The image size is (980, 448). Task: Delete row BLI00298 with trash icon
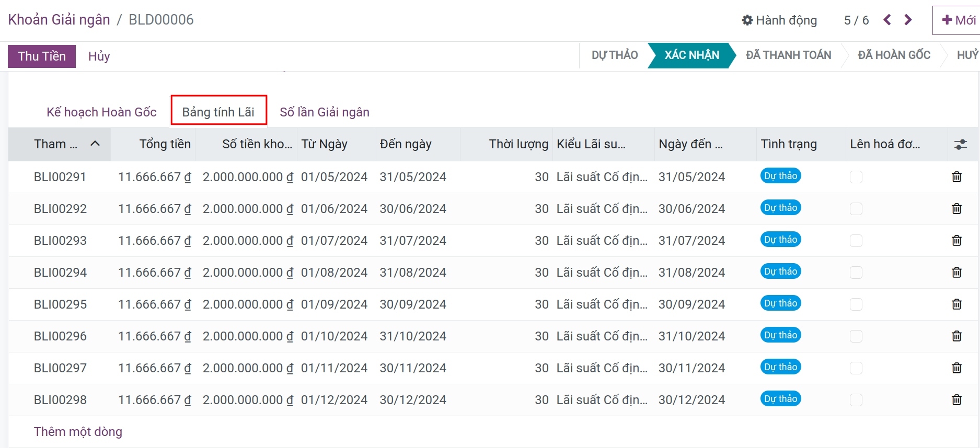coord(956,400)
